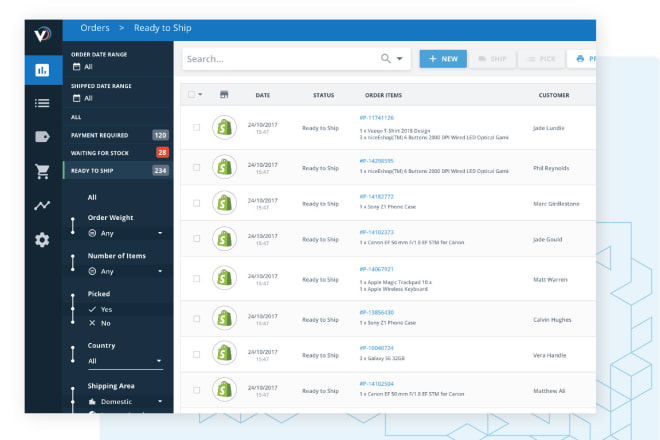660x440 pixels.
Task: Select Waiting for Stock filter
Action: pyautogui.click(x=118, y=152)
